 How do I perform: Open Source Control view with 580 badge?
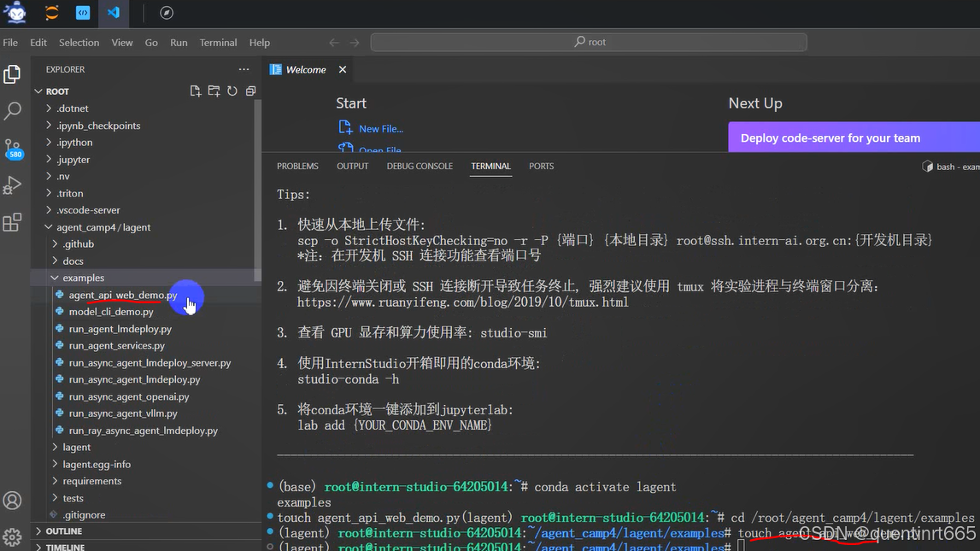click(x=13, y=149)
